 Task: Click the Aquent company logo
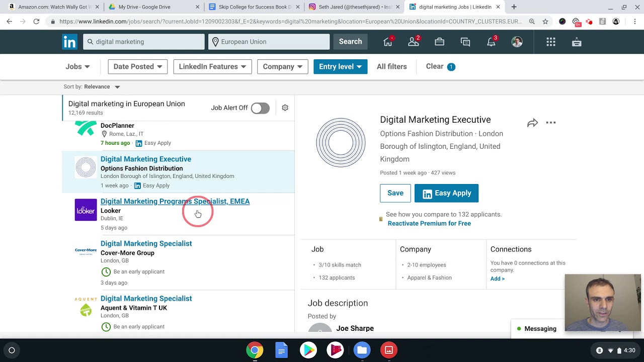pos(86,307)
